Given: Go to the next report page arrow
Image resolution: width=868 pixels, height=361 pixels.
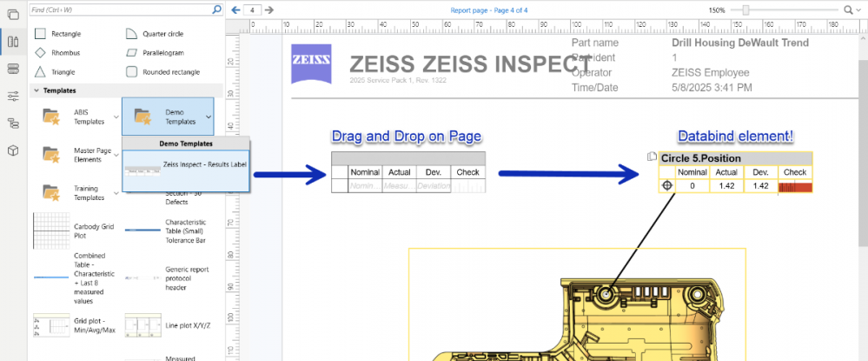Looking at the screenshot, I should (269, 10).
